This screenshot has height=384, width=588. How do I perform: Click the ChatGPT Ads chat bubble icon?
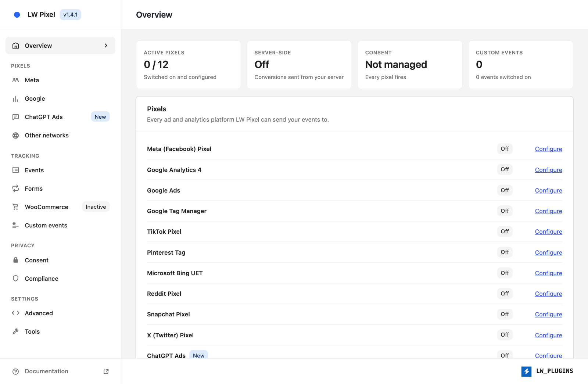pos(15,117)
